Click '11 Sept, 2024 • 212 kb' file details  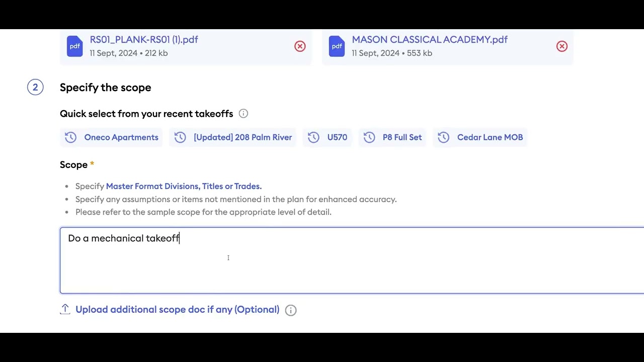[129, 53]
